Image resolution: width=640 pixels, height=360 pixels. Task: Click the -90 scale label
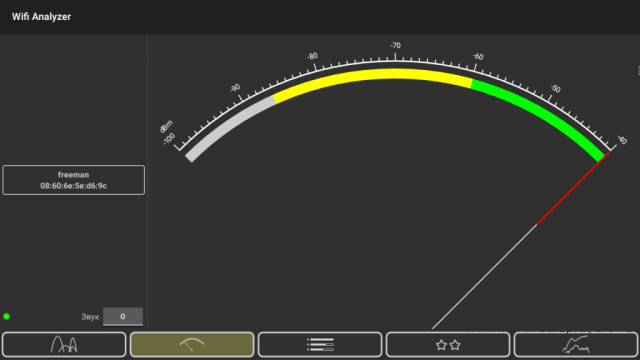(x=235, y=88)
